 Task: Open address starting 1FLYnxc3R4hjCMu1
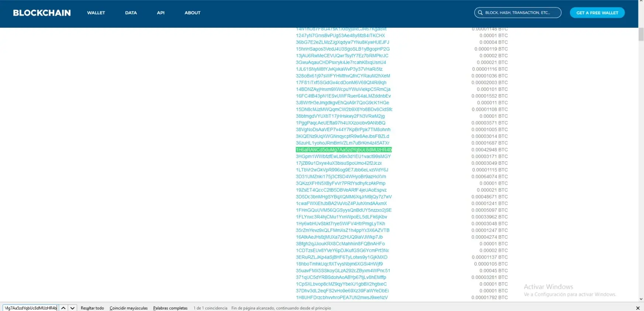click(x=341, y=217)
